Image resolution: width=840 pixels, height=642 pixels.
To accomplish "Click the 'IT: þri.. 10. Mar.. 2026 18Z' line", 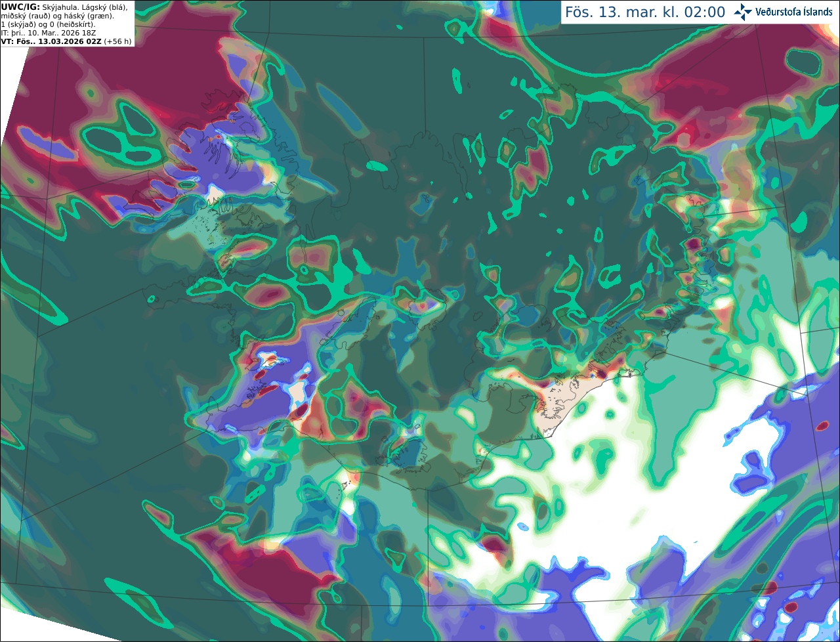I will click(49, 33).
